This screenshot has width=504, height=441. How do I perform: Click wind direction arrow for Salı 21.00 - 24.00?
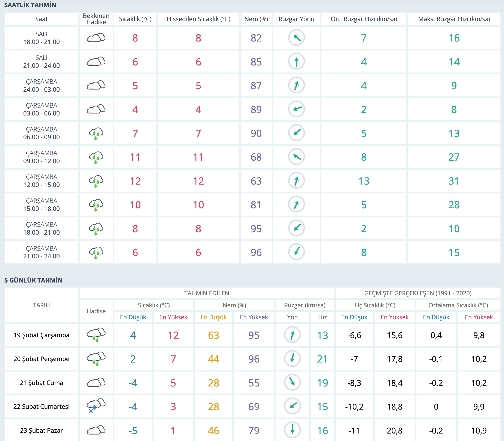coord(296,62)
